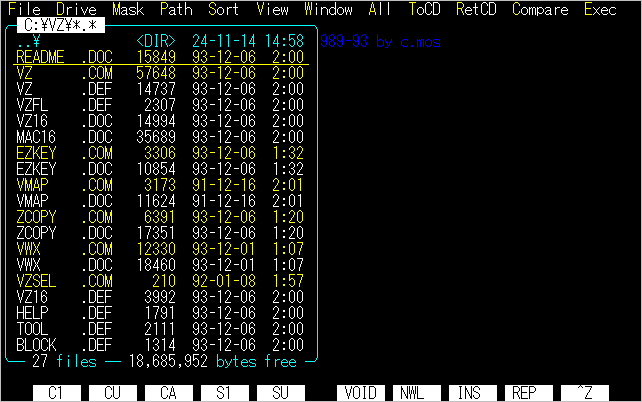This screenshot has width=642, height=402.
Task: Click the '989-93 by c.mos' credit text
Action: click(380, 41)
